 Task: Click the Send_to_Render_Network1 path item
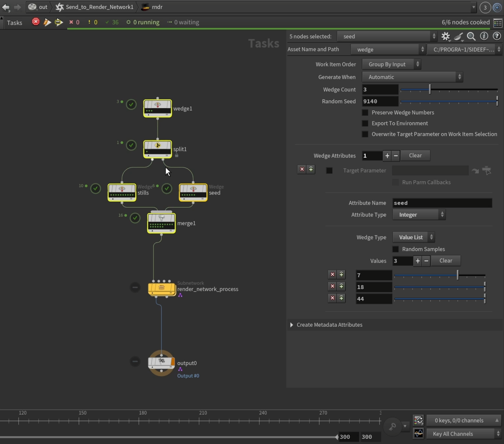click(99, 7)
